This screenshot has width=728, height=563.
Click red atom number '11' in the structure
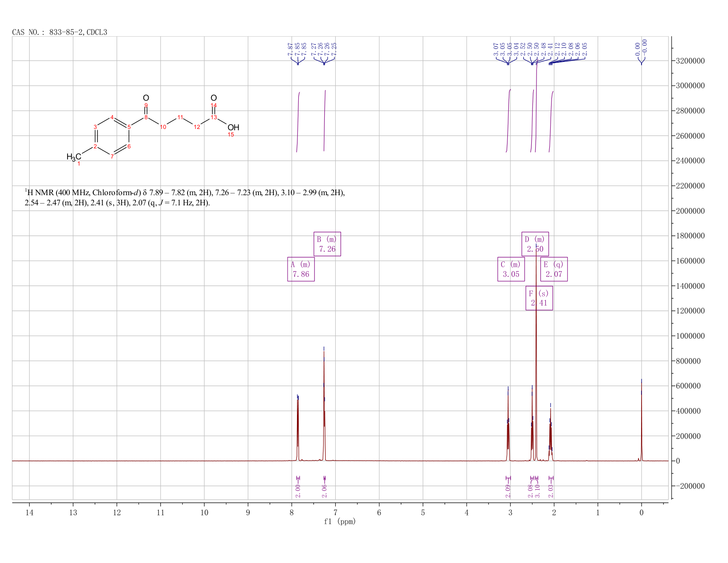click(180, 117)
